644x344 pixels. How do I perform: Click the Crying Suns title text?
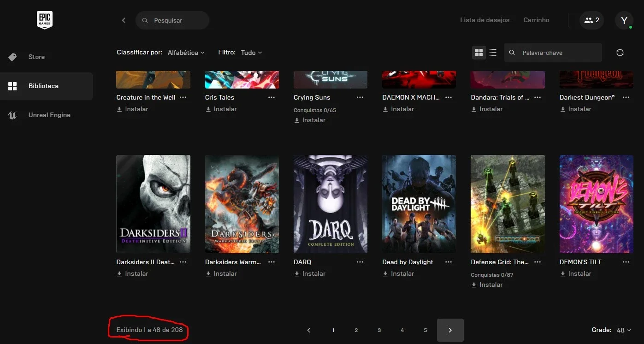pyautogui.click(x=312, y=97)
